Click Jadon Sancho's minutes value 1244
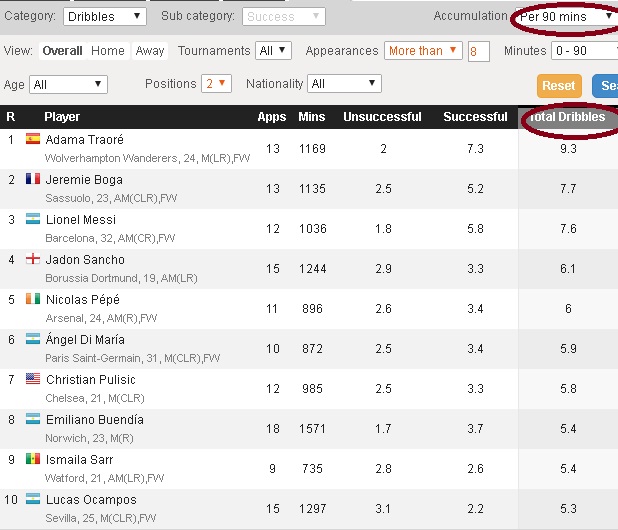Viewport: 618px width, 530px height. (x=313, y=269)
